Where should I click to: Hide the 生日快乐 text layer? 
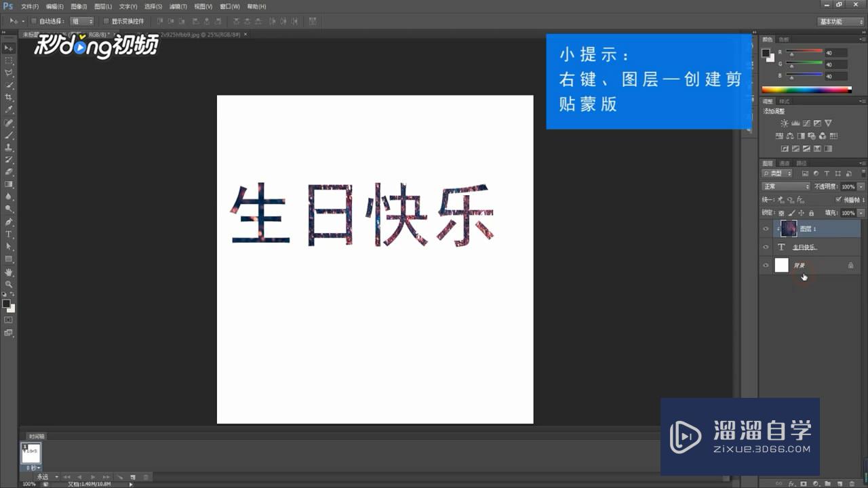766,247
